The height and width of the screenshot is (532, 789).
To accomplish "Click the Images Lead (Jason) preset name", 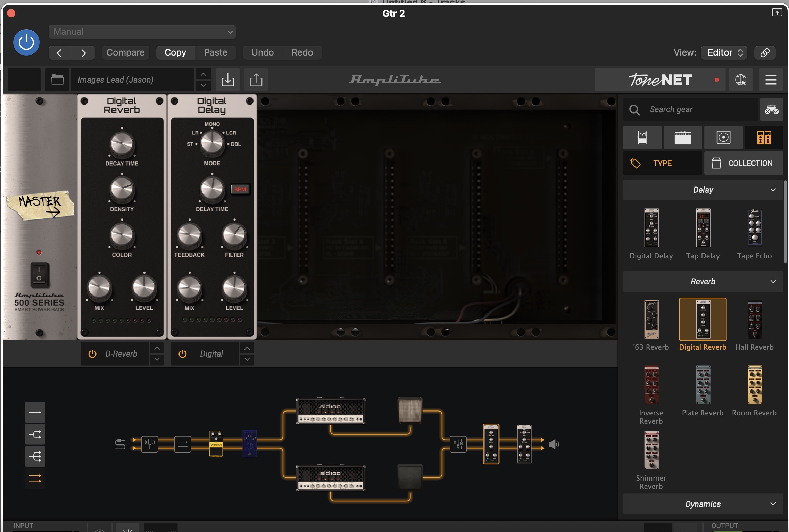I will click(x=132, y=80).
